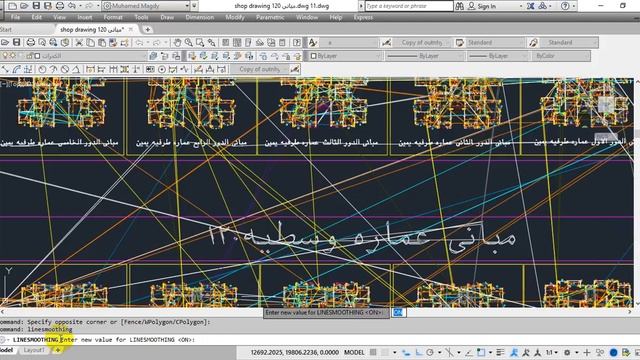Click the Save icon in the quick access toolbar
The image size is (640, 360).
(x=36, y=6)
